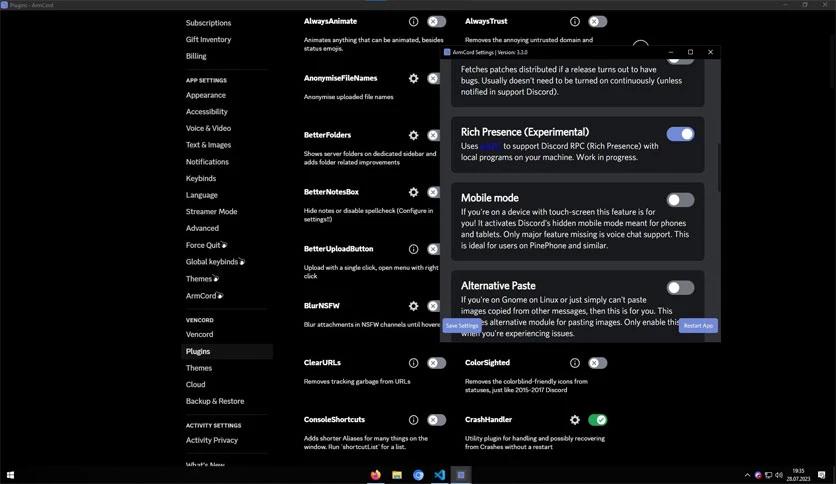The width and height of the screenshot is (836, 484).
Task: Enable the AlwaysAnimate plugin toggle
Action: point(436,21)
